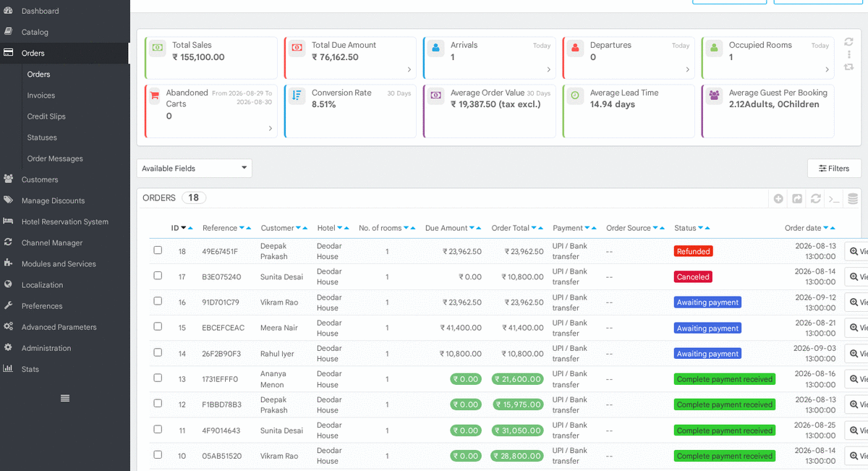The width and height of the screenshot is (868, 471).
Task: Enable the checkbox for order 10
Action: click(158, 454)
